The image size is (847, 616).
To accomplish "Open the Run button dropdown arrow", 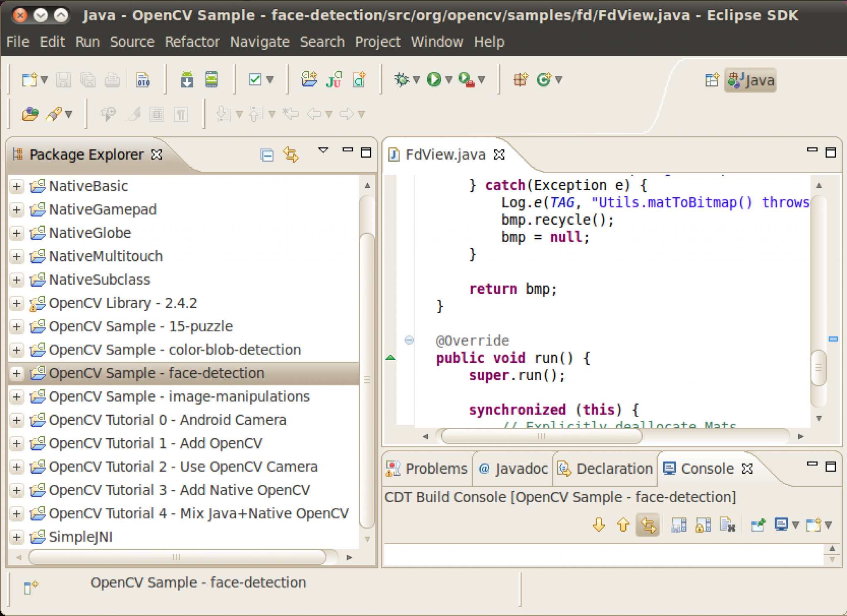I will pos(449,79).
